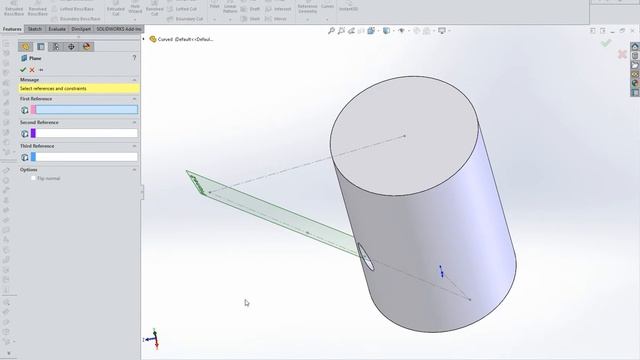
Task: Click the pushpin keep-visible icon
Action: 41,70
